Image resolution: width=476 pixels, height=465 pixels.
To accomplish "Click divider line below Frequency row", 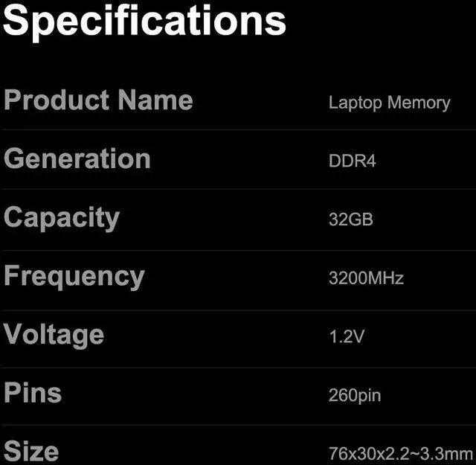I will pyautogui.click(x=238, y=310).
